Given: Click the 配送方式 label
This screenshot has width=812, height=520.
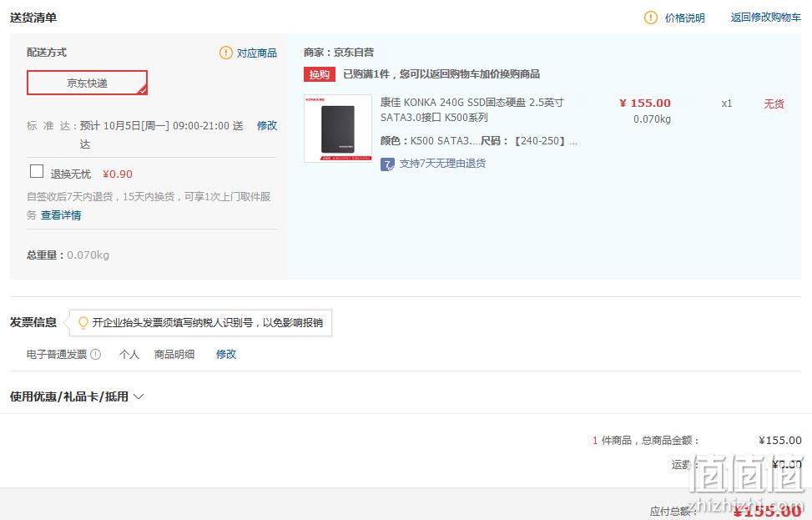Looking at the screenshot, I should 47,53.
